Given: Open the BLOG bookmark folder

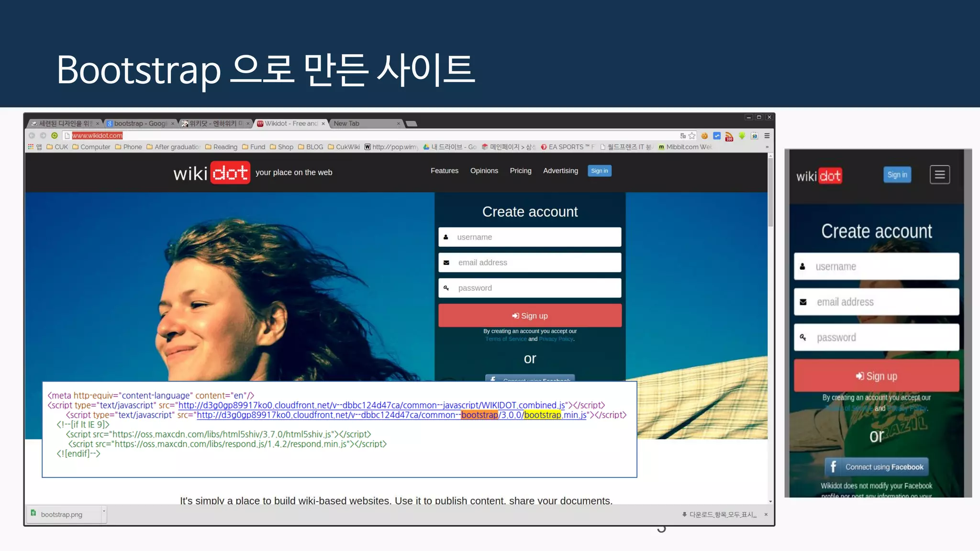Looking at the screenshot, I should pyautogui.click(x=311, y=147).
